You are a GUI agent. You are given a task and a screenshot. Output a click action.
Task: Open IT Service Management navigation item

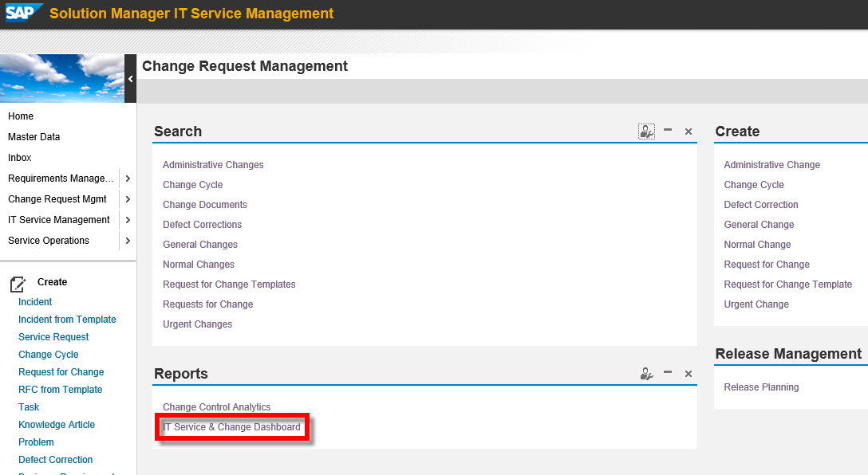(59, 220)
